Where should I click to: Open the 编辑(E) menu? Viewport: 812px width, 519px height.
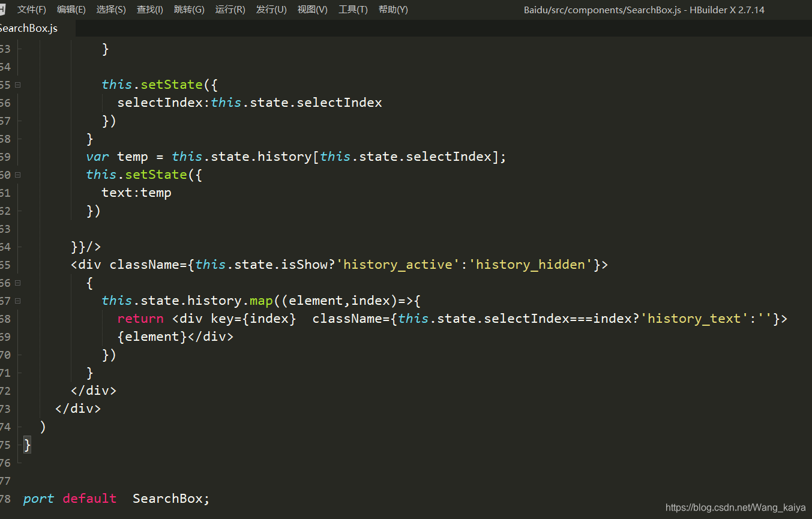[x=71, y=10]
